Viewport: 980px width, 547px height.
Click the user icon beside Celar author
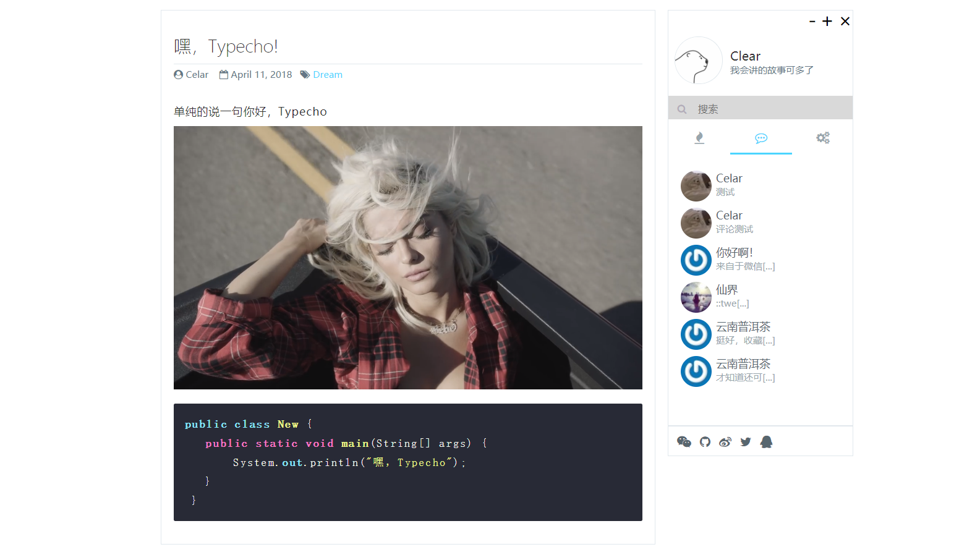click(179, 75)
